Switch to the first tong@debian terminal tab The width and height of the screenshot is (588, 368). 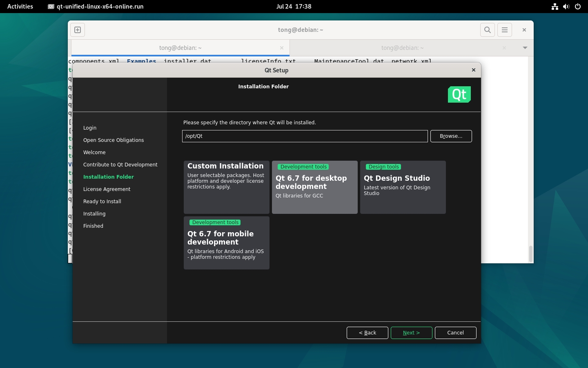point(180,48)
